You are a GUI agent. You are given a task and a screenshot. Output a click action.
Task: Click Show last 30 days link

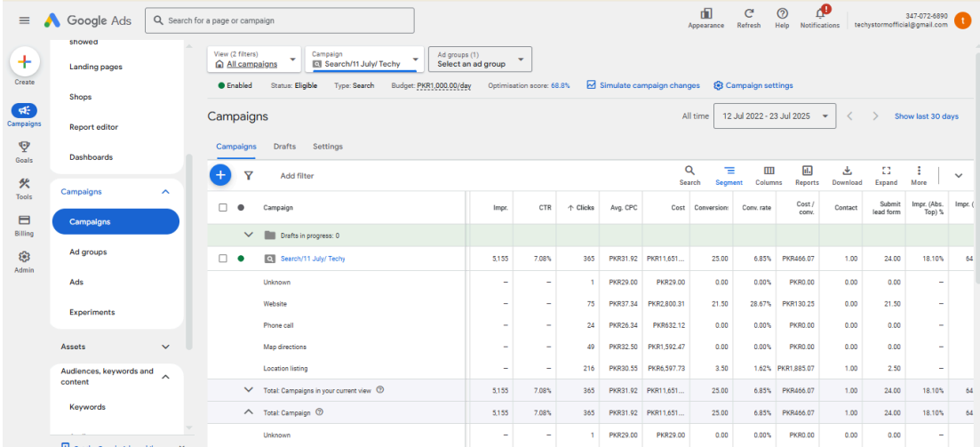(x=927, y=116)
